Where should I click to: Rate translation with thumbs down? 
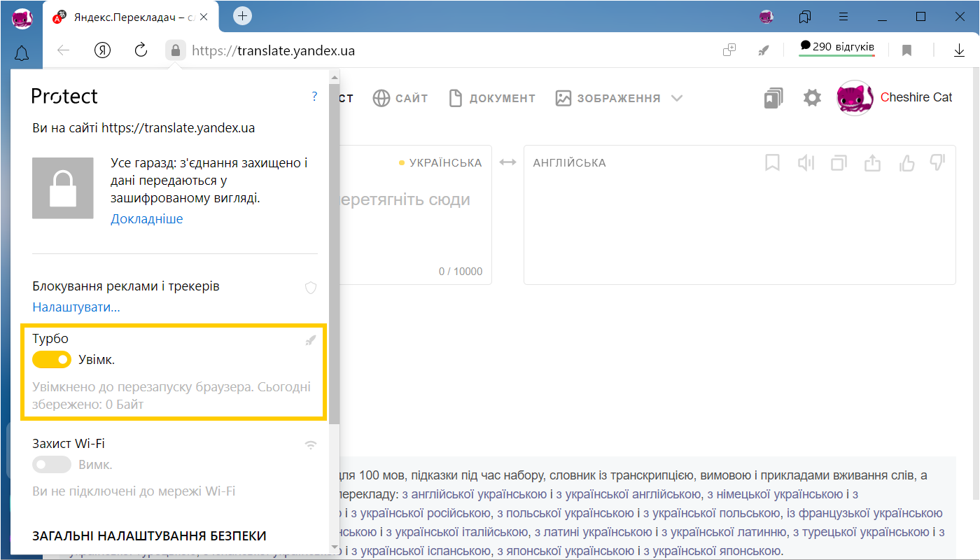[937, 163]
